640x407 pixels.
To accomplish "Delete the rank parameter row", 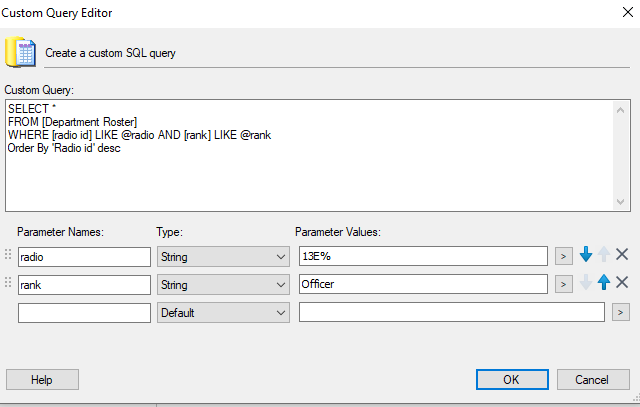I will tap(622, 284).
